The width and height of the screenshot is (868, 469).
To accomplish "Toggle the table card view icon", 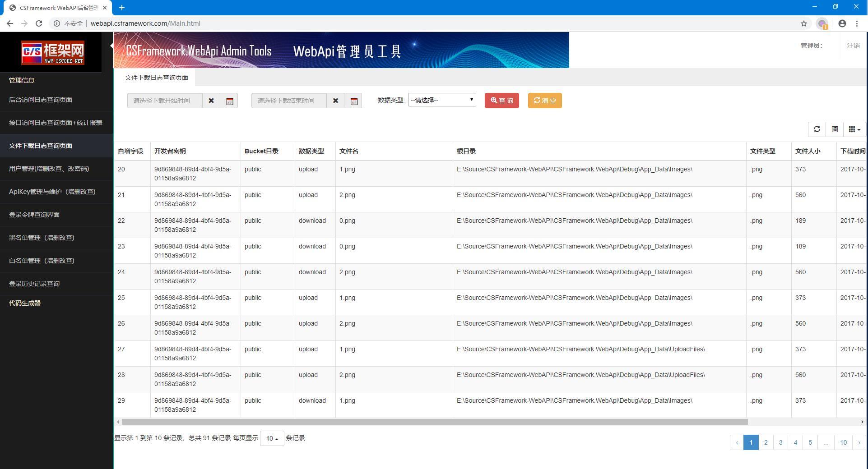I will pos(835,129).
